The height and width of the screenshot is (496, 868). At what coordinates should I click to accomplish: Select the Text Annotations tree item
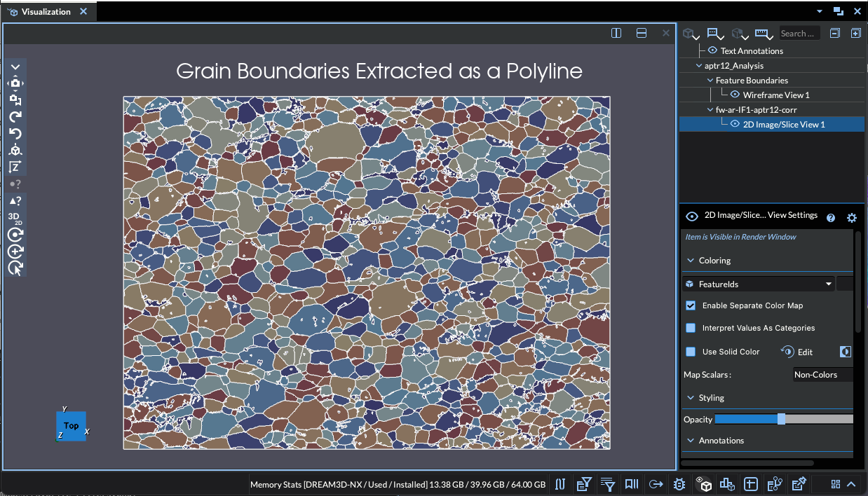coord(751,51)
